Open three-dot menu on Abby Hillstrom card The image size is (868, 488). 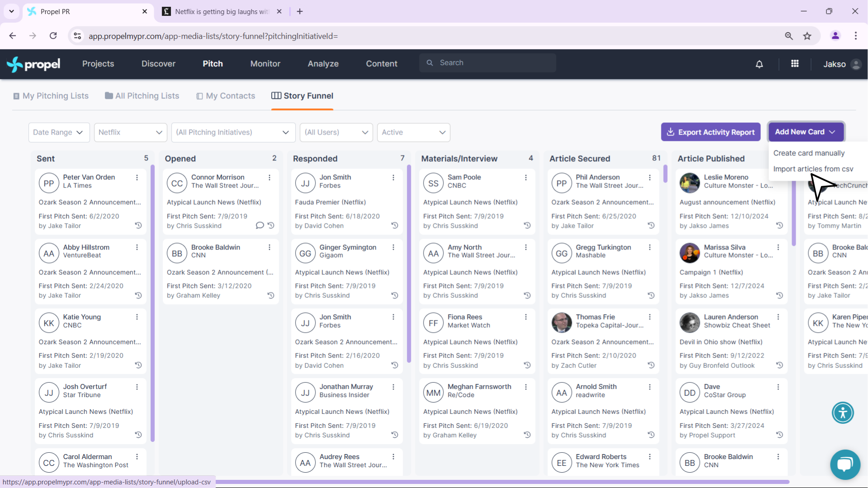(x=137, y=247)
